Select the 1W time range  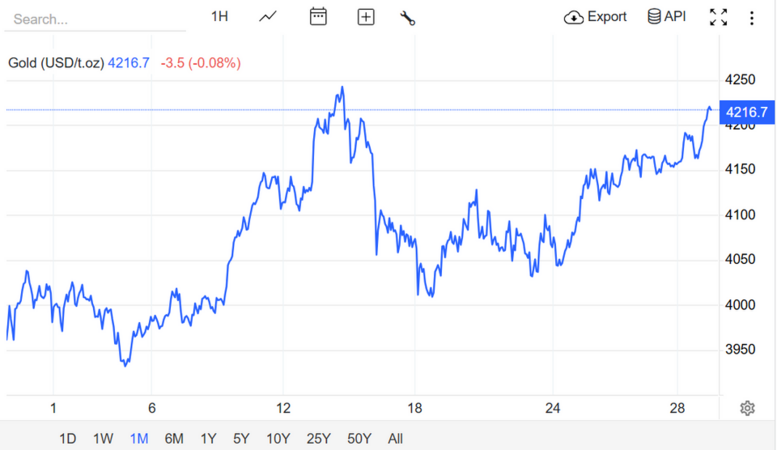[x=103, y=438]
